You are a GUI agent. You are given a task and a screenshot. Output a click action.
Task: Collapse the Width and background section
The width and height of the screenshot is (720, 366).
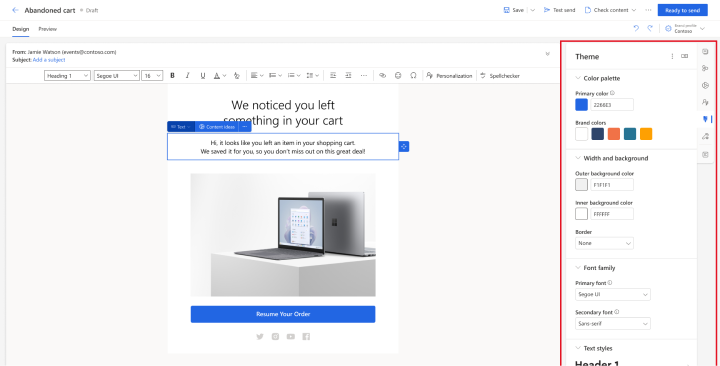[578, 158]
